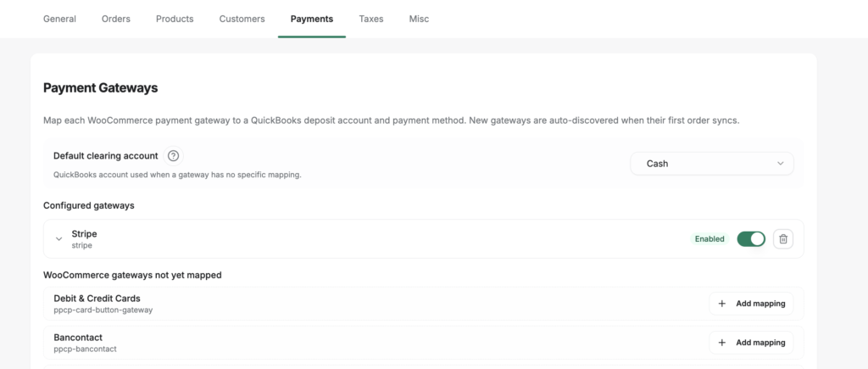
Task: Click the Debit & Credit Cards label
Action: click(x=97, y=298)
